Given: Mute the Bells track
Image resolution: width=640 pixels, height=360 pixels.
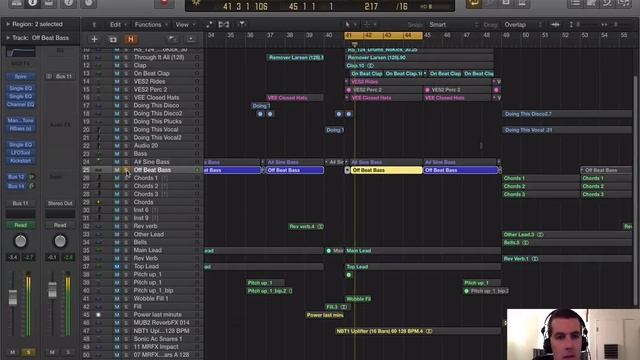Looking at the screenshot, I should pos(117,242).
